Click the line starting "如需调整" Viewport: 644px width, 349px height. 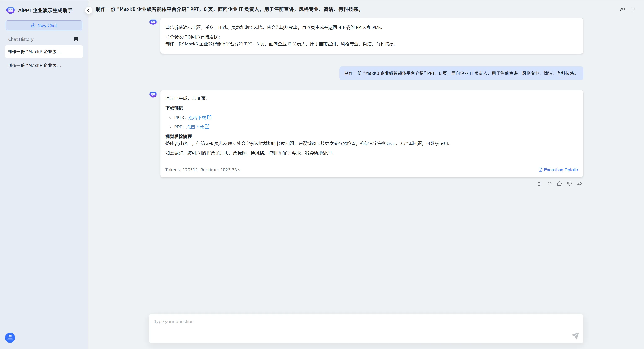point(250,153)
